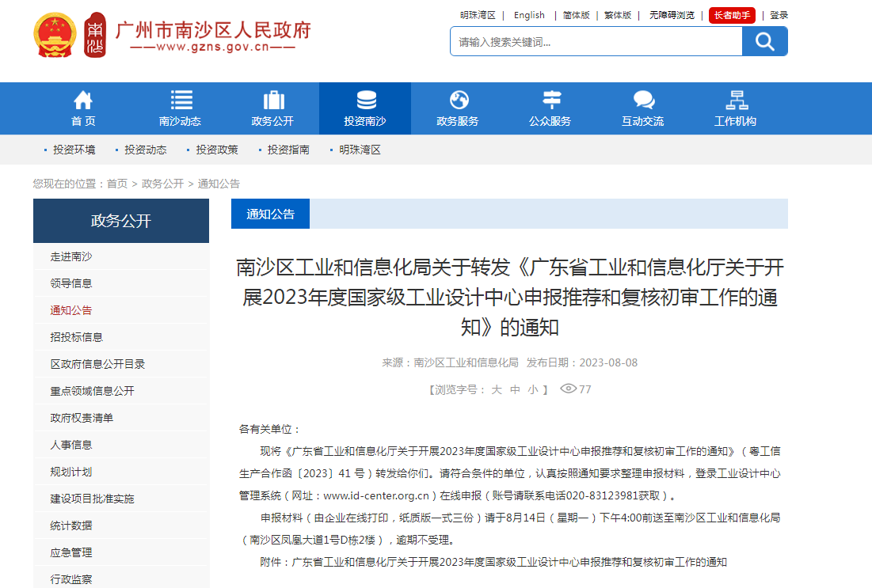
Task: Select the 投资指南 submenu link
Action: (288, 150)
